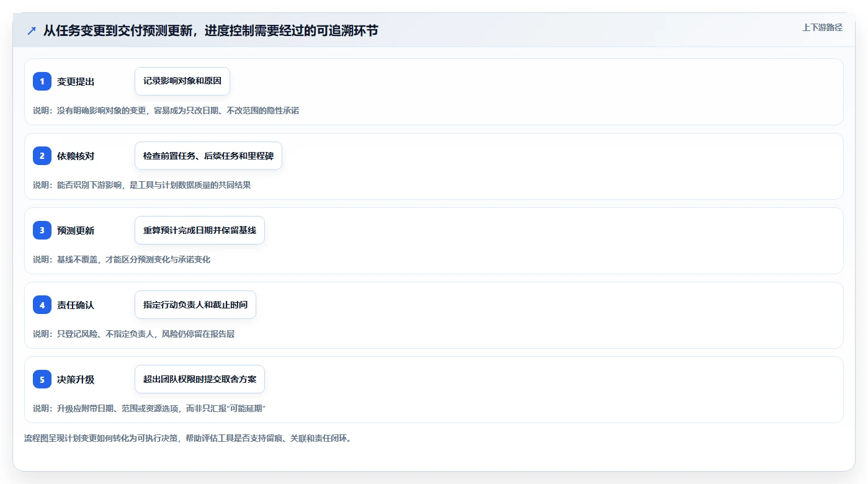Click the note about 隐性承诺 under step 1
This screenshot has width=868, height=484.
pos(166,110)
